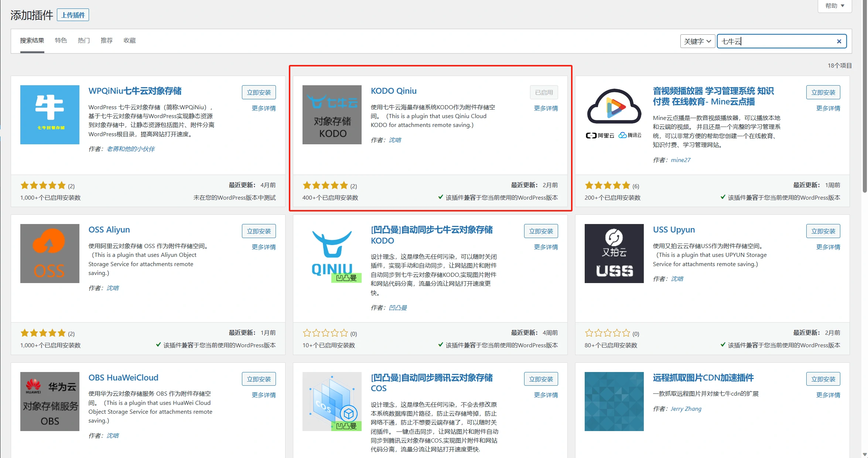Click the 未在您的WordPress版本中测试 text

pyautogui.click(x=235, y=198)
